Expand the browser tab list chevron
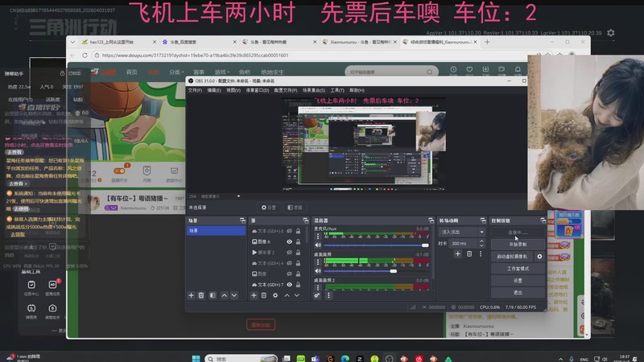 (x=72, y=42)
